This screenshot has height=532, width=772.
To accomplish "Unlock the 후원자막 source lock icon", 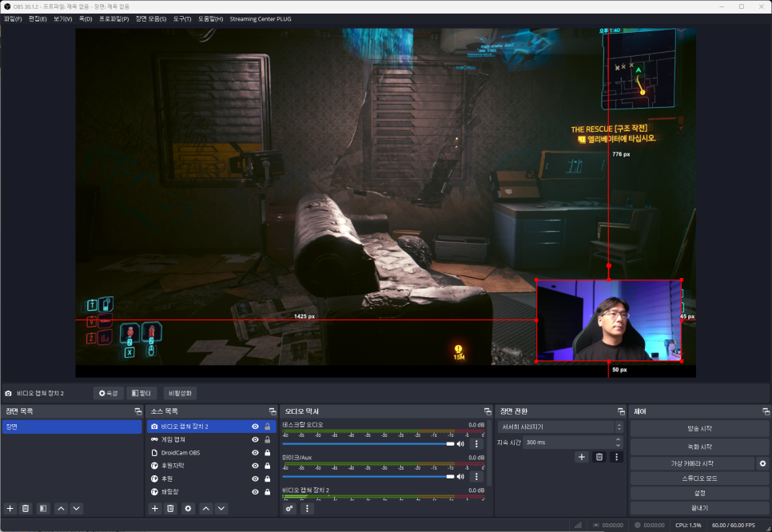I will click(x=267, y=465).
